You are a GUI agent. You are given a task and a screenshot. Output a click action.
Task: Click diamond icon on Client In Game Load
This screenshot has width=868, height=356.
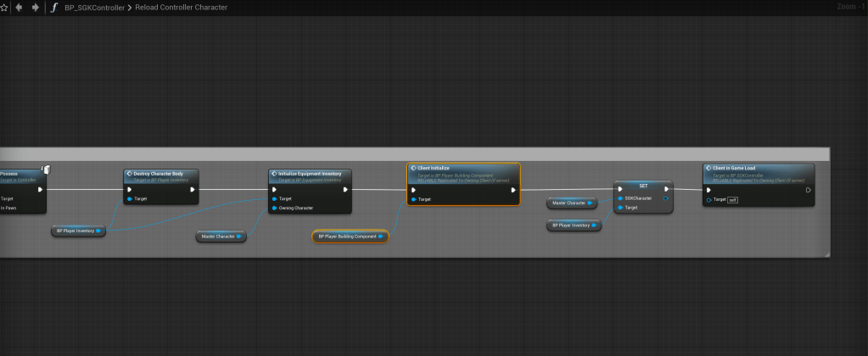[708, 168]
